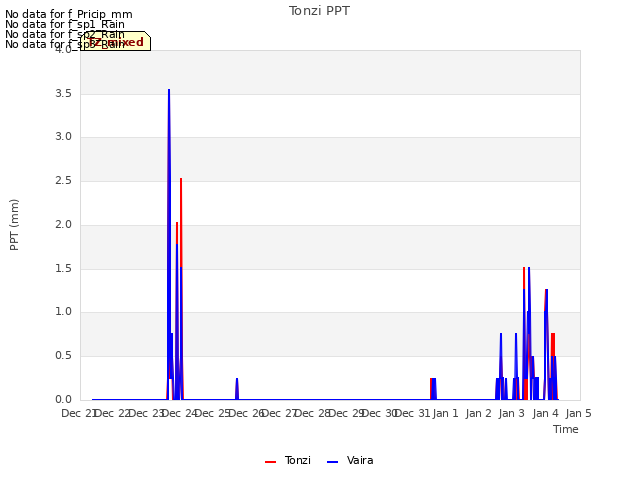This screenshot has height=480, width=640.
Task: Click the Vaira legend entry
Action: coord(350,460)
